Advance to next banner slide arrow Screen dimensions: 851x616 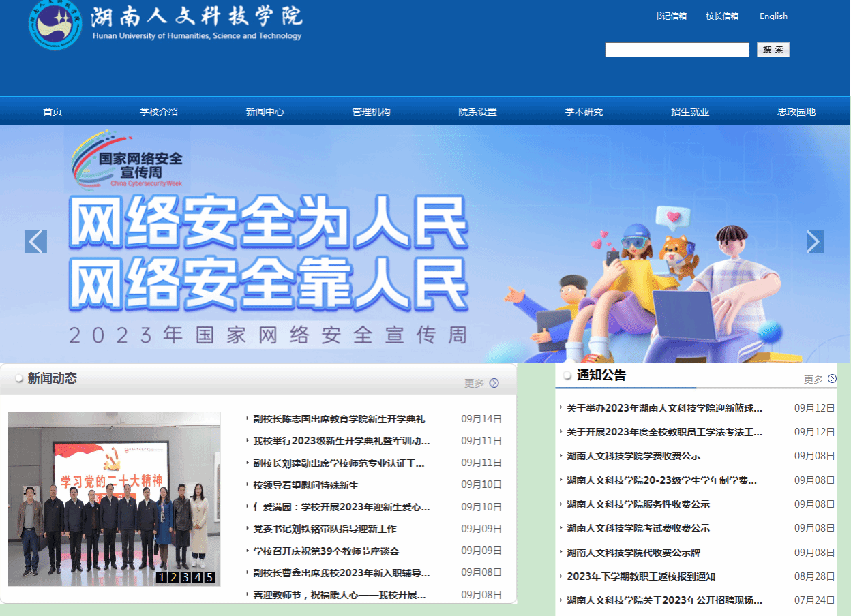pos(815,242)
